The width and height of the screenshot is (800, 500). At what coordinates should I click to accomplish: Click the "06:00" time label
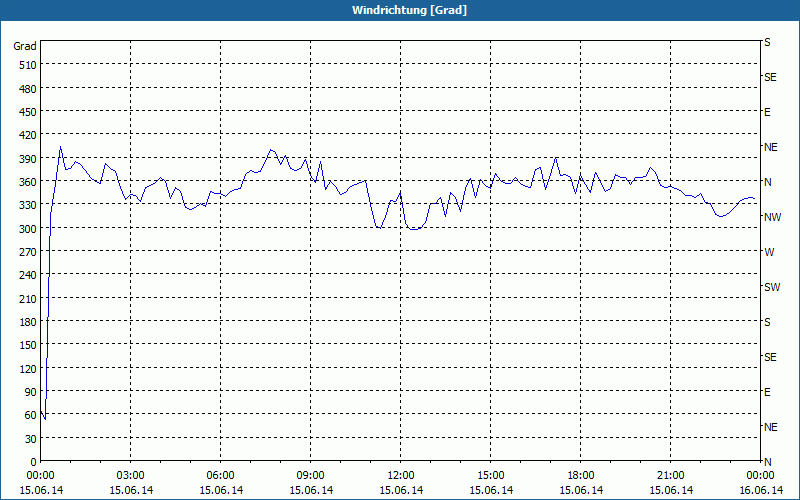pos(220,476)
